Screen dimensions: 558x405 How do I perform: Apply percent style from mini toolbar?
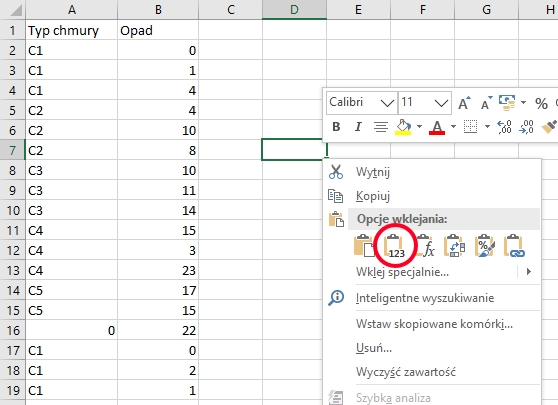click(x=541, y=104)
